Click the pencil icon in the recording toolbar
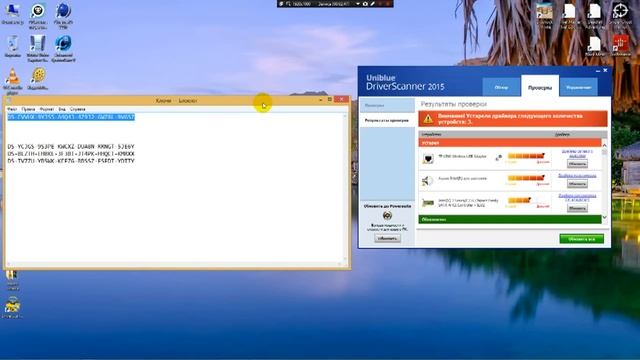The width and height of the screenshot is (640, 360). pos(372,4)
